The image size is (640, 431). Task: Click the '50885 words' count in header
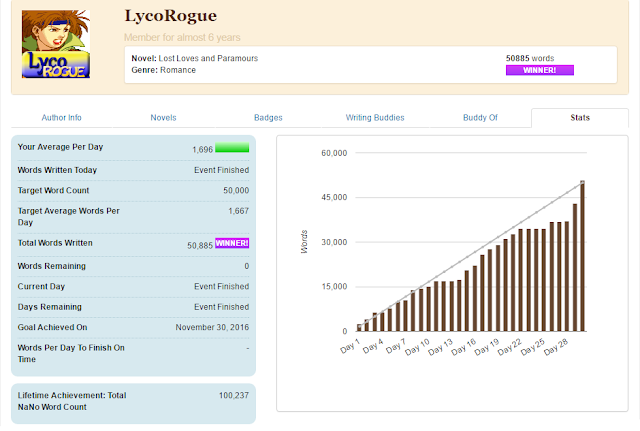pyautogui.click(x=530, y=58)
